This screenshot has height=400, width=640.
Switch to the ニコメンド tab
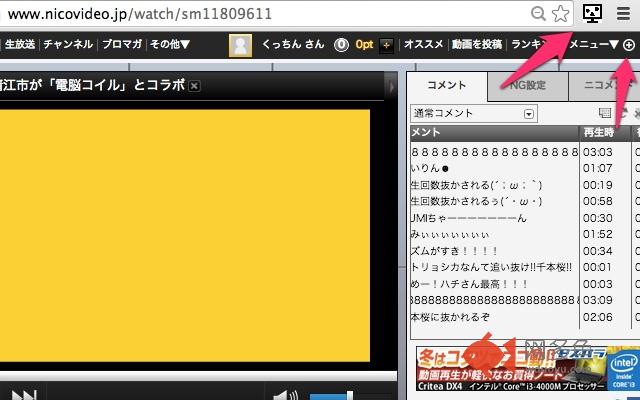604,85
